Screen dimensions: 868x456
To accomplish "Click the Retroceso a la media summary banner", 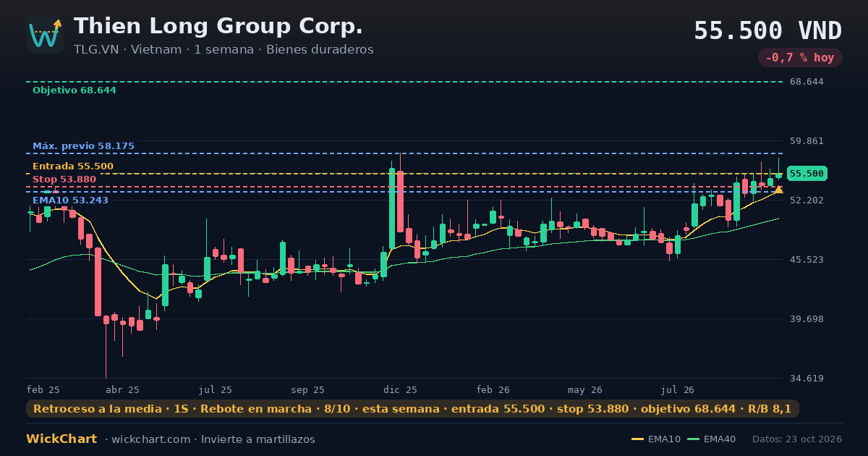I will click(x=412, y=409).
